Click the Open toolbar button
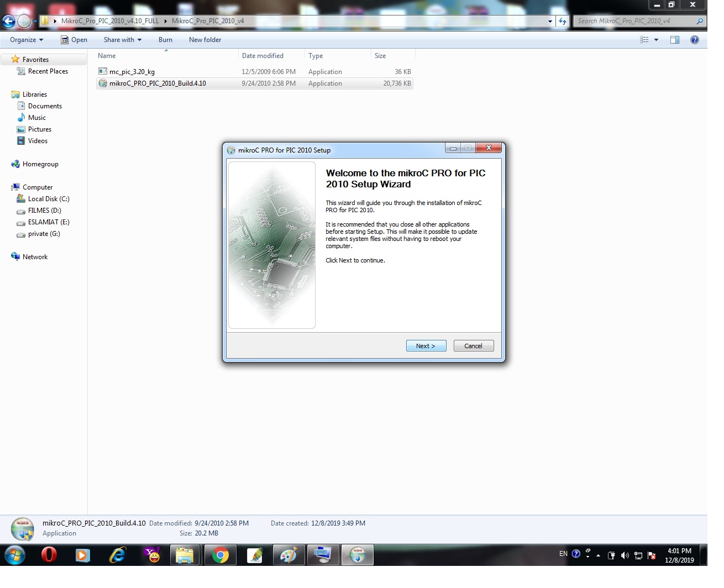Screen dimensions: 724x588 click(74, 40)
